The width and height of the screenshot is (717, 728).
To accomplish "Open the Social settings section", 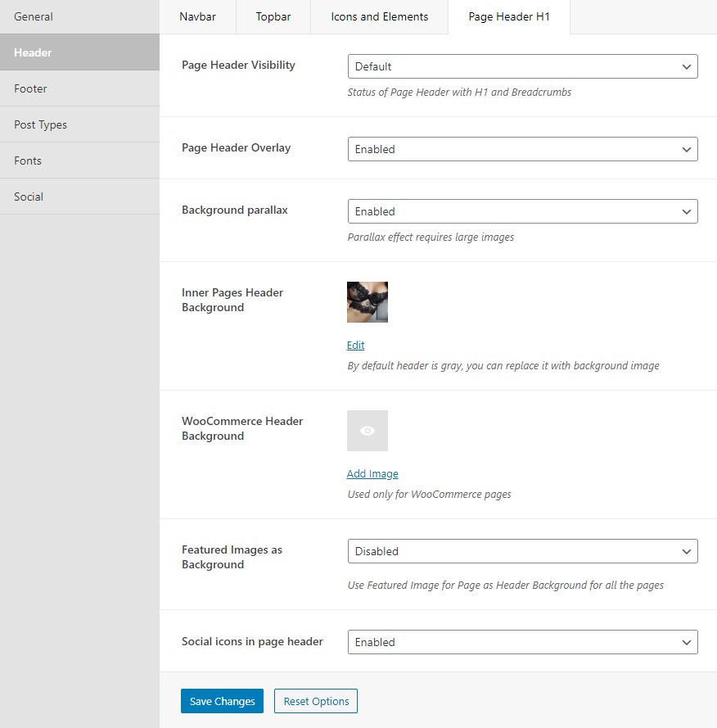I will pyautogui.click(x=80, y=197).
